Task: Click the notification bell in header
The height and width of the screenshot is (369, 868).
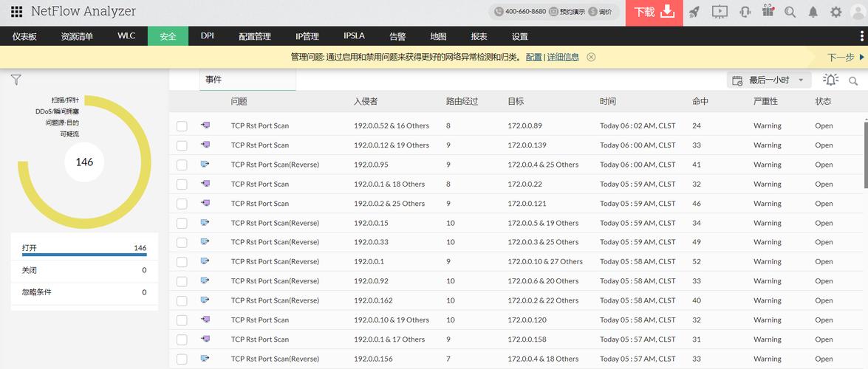Action: point(813,12)
